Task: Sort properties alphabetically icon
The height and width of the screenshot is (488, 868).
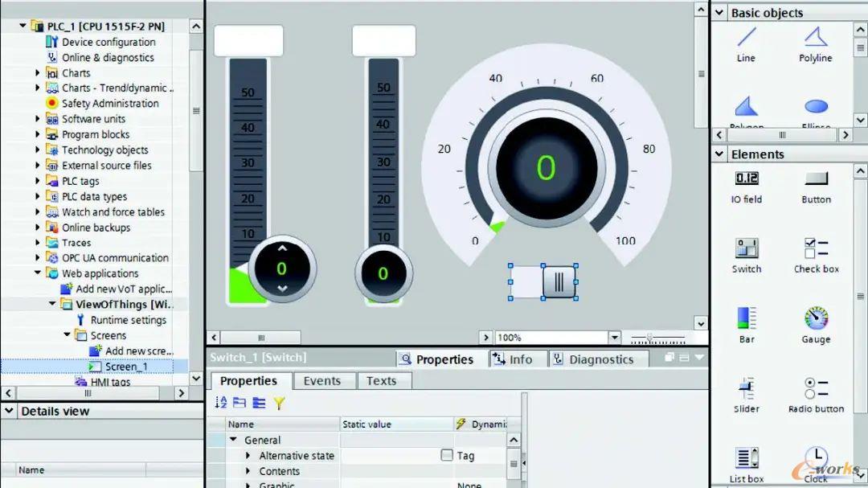Action: point(221,403)
